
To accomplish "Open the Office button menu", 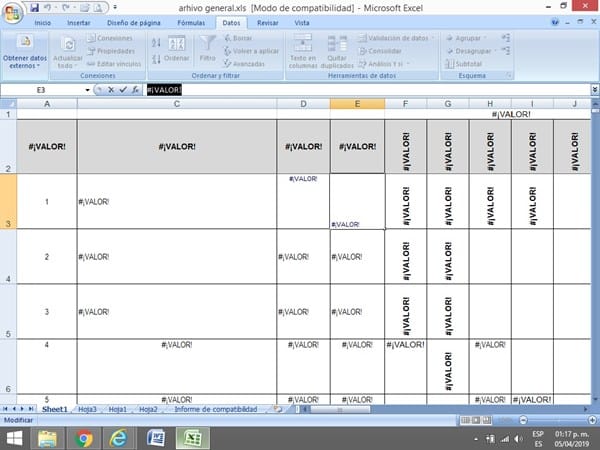I will (12, 13).
